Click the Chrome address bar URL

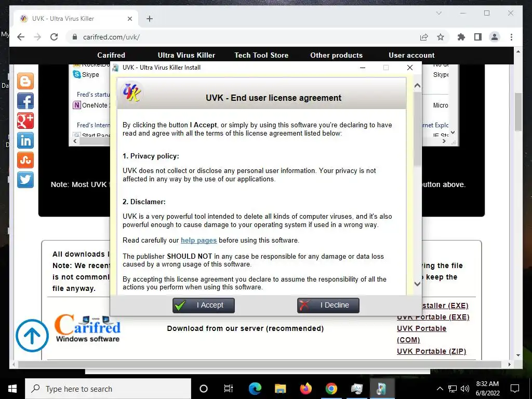pos(111,37)
